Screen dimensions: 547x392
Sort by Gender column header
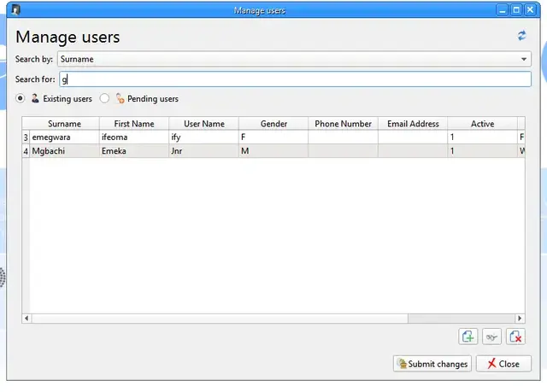pyautogui.click(x=273, y=124)
